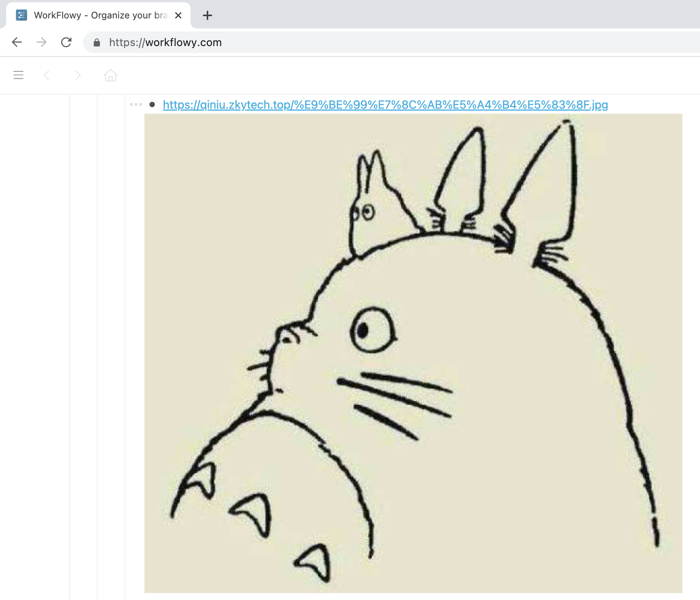
Task: Click the Totoro drawing image
Action: (413, 353)
